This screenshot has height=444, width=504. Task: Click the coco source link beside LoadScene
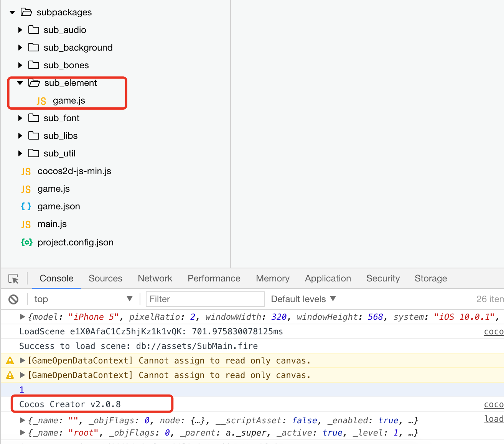pos(494,332)
